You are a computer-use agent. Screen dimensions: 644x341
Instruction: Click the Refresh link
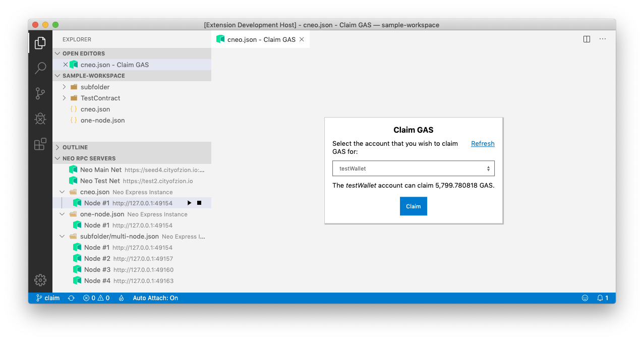[483, 144]
